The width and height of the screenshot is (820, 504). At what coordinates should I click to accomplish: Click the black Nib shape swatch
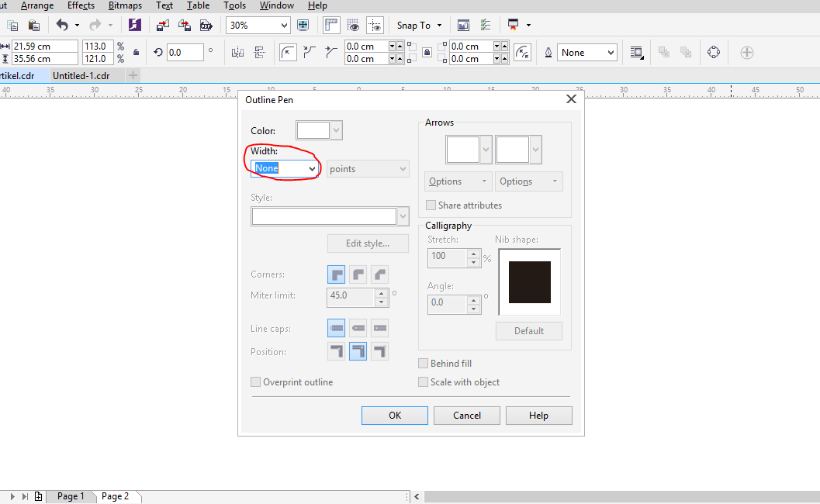coord(528,281)
